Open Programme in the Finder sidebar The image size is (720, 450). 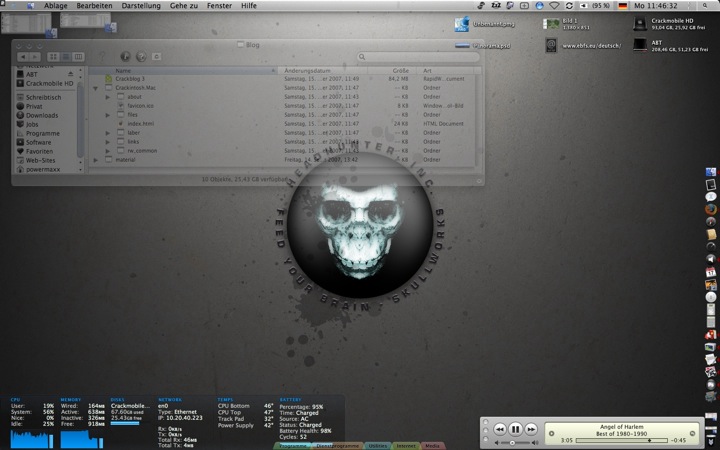tap(38, 133)
